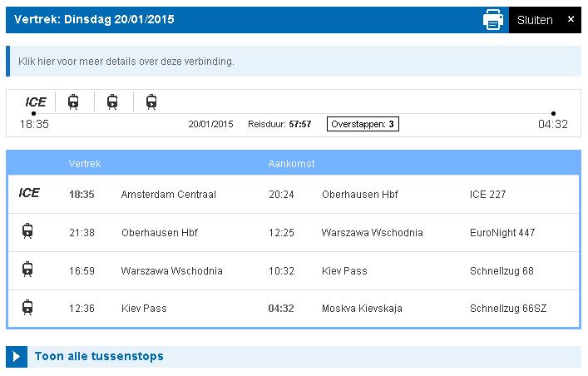Click 'Klik hier voor meer details' info bar
The image size is (588, 376).
126,62
